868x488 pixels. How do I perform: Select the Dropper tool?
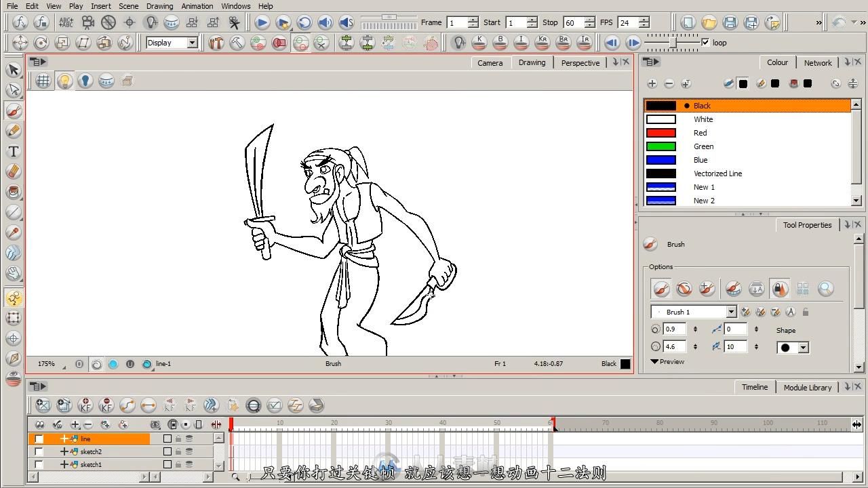[x=13, y=232]
